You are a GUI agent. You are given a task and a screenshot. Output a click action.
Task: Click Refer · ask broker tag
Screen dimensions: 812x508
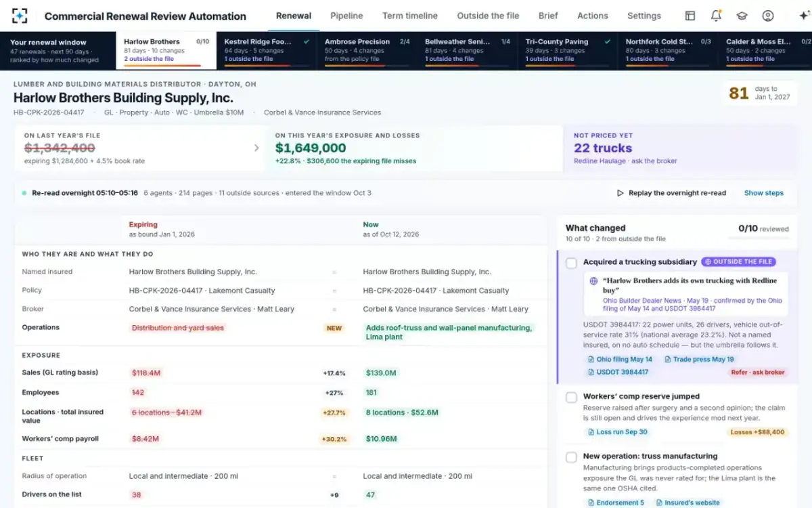(758, 372)
